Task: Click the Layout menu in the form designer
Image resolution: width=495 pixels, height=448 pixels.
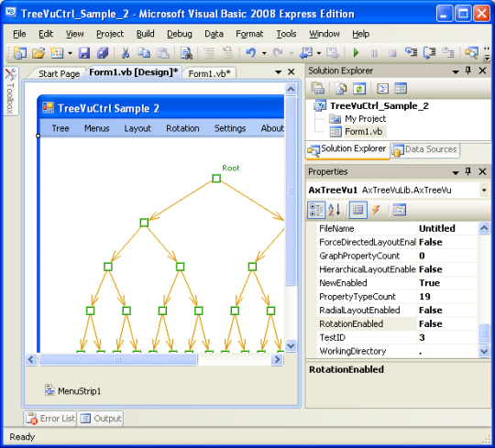Action: point(137,128)
